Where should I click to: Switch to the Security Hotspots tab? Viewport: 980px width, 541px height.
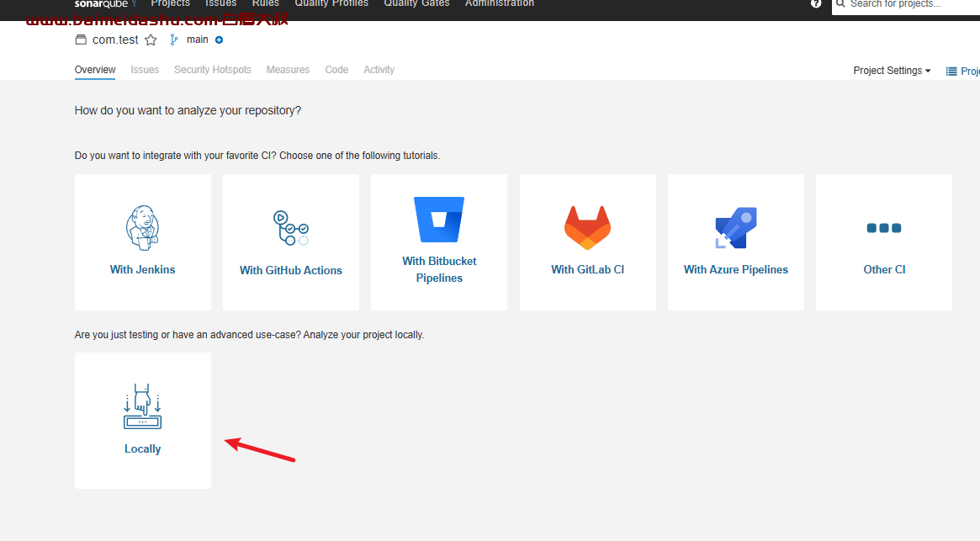pos(213,70)
